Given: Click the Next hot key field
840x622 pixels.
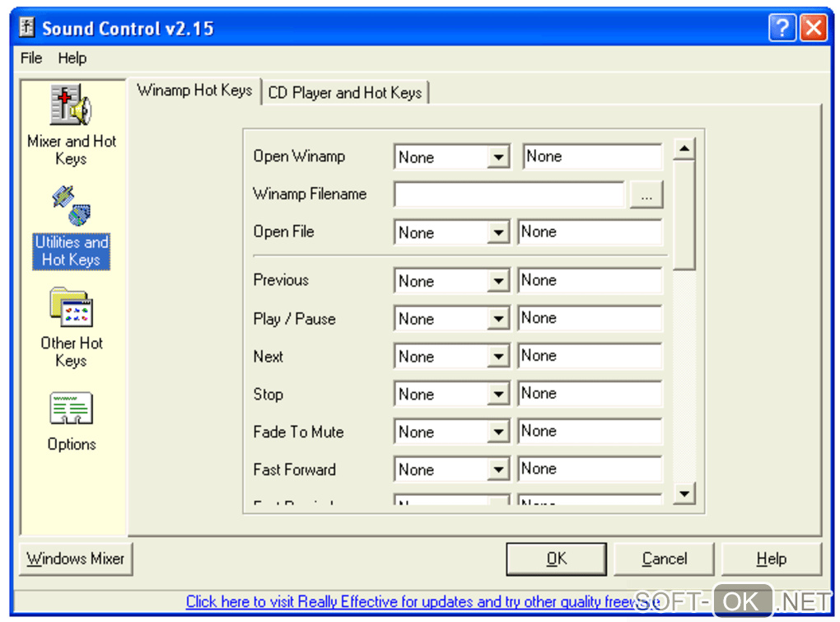Looking at the screenshot, I should pyautogui.click(x=590, y=356).
